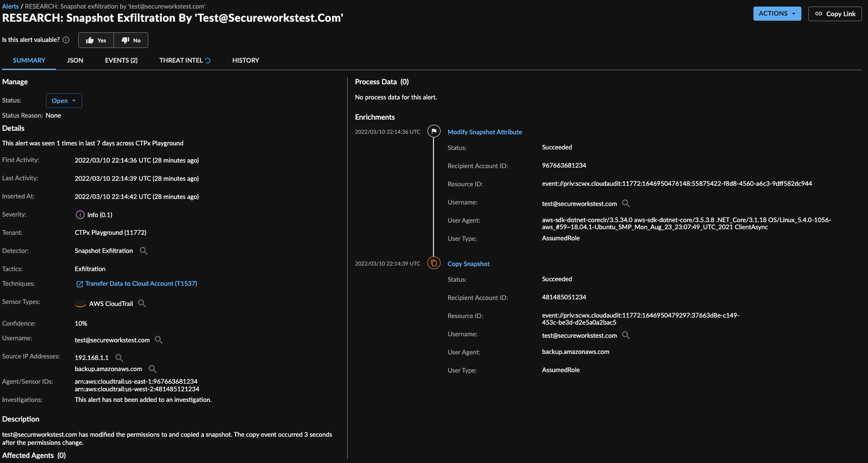Image resolution: width=868 pixels, height=463 pixels.
Task: Search icon next to Snapshot Exfiltration detector
Action: tap(144, 251)
